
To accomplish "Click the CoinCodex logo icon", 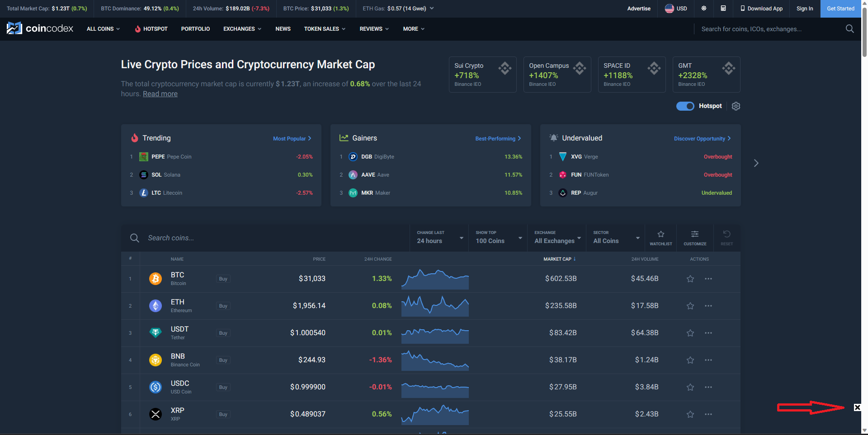I will click(x=14, y=28).
